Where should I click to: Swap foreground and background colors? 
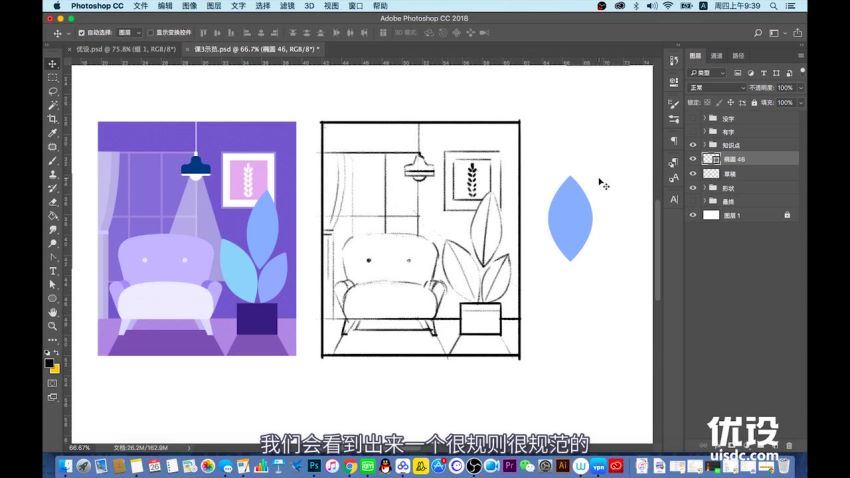click(57, 353)
